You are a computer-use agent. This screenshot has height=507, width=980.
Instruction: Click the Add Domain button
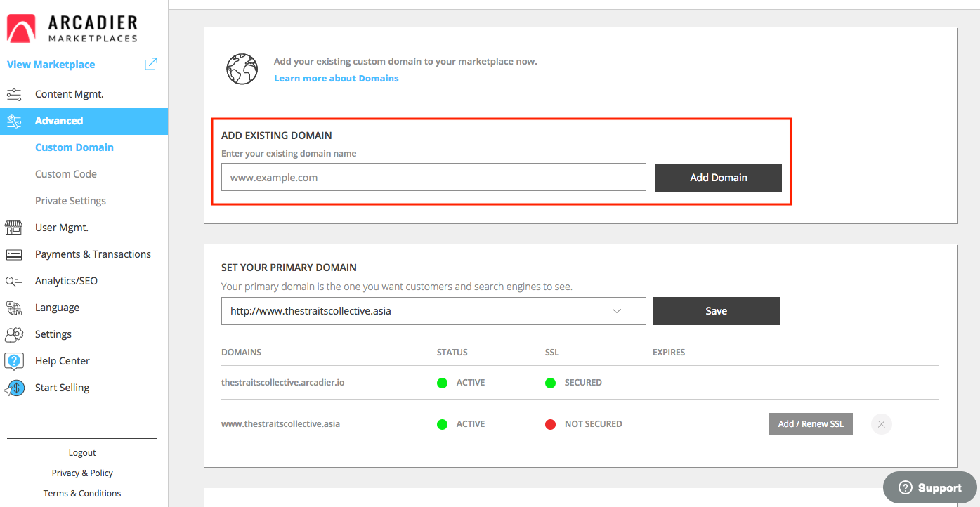coord(719,178)
